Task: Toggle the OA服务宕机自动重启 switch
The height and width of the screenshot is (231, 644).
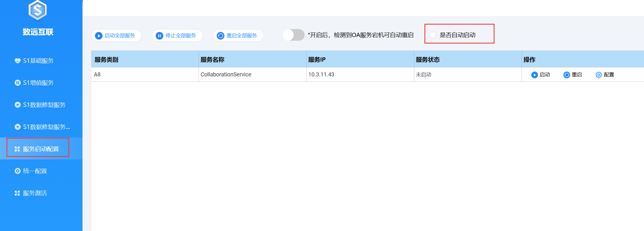Action: tap(294, 35)
